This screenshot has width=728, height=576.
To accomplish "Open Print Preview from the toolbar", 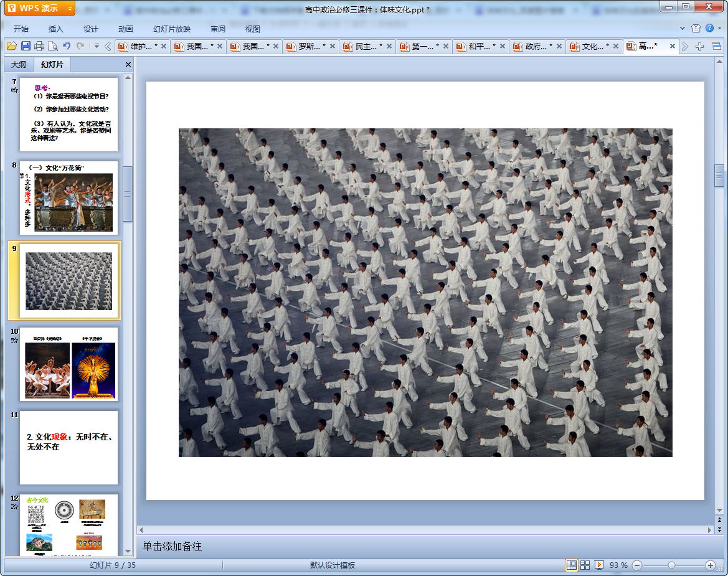I will tap(53, 46).
